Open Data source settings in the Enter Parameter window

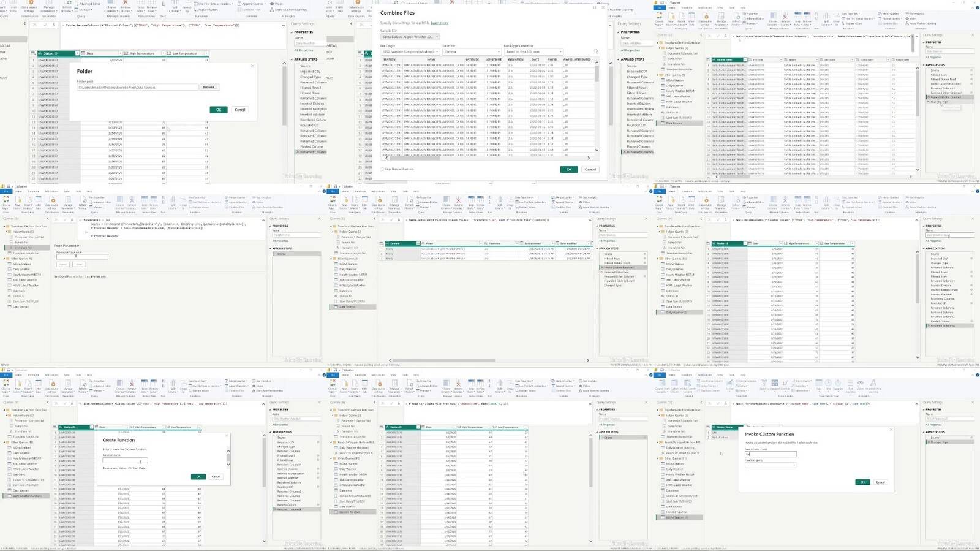52,202
